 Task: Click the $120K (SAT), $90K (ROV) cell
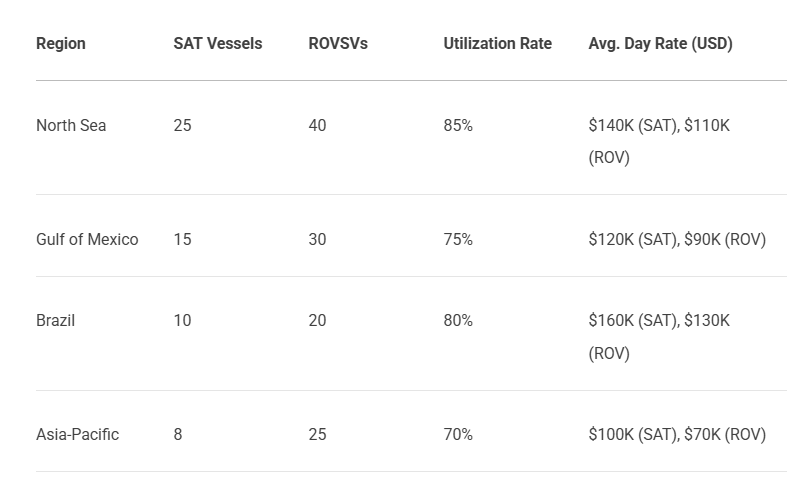[677, 239]
